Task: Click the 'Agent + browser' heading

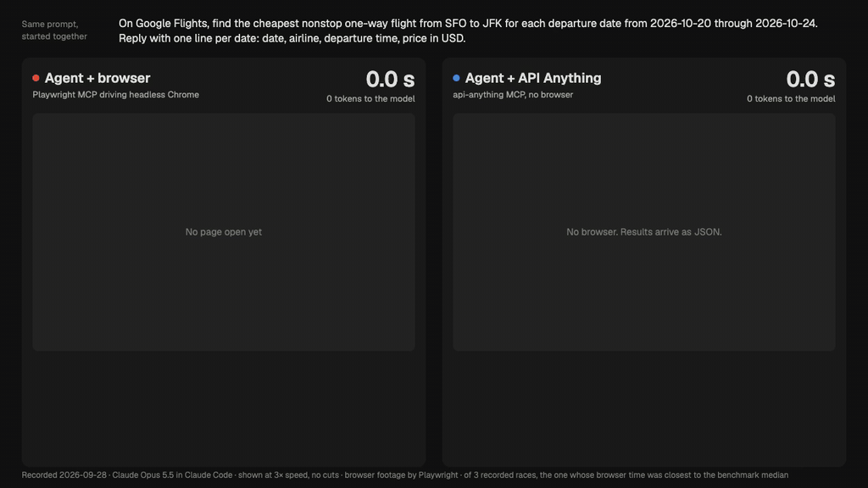Action: 97,78
